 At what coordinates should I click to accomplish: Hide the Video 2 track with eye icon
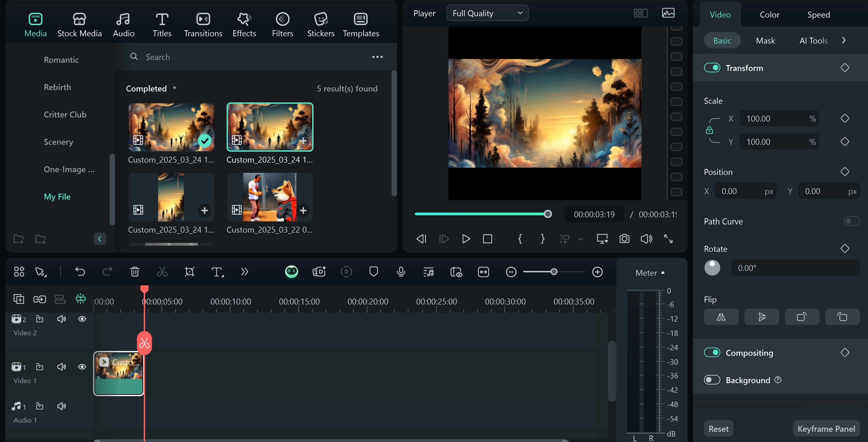point(82,319)
